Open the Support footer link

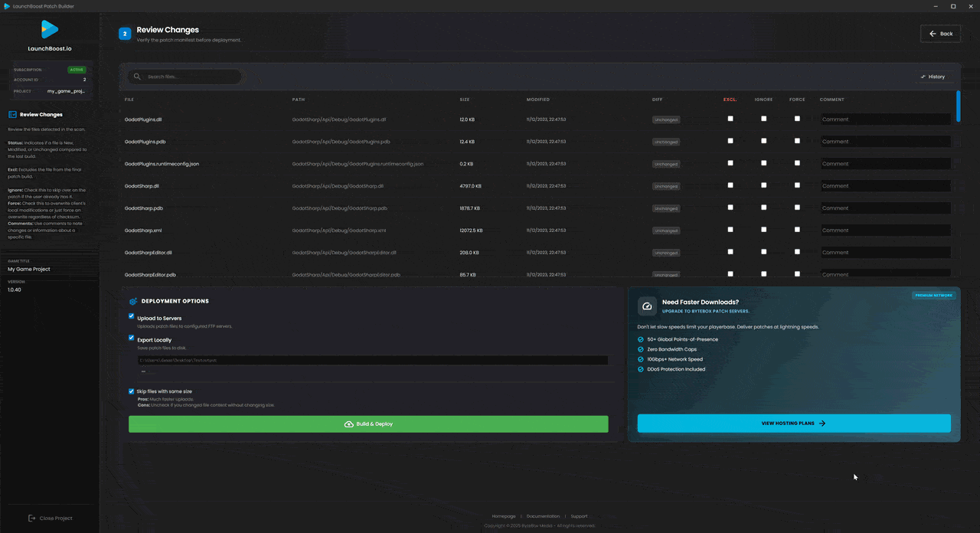[579, 516]
